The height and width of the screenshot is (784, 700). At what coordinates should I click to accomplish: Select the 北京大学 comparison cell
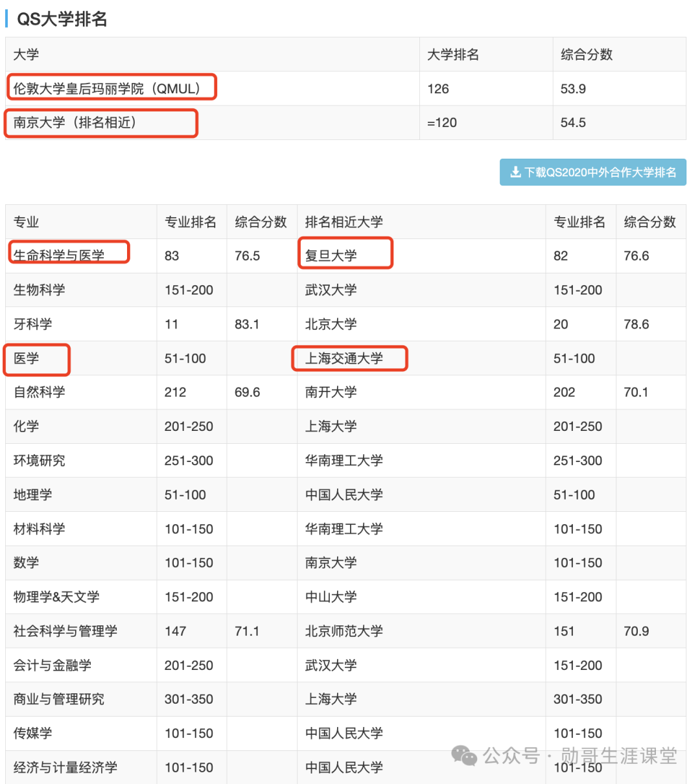coord(330,324)
